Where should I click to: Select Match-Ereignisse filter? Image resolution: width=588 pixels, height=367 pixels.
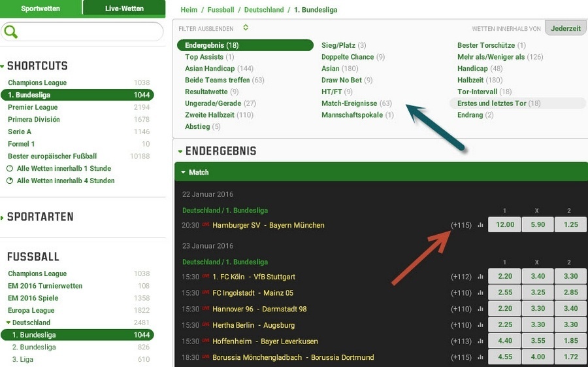coord(356,103)
